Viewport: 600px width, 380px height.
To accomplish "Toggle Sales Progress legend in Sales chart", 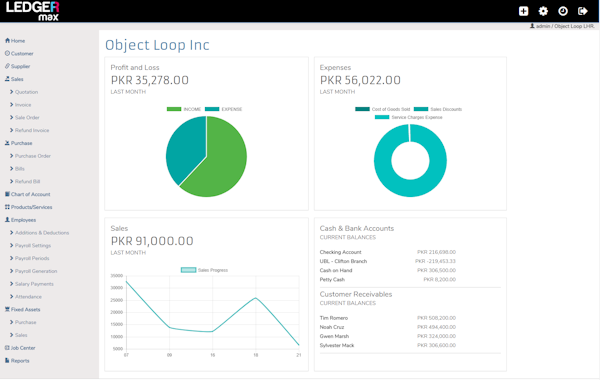I will point(204,270).
